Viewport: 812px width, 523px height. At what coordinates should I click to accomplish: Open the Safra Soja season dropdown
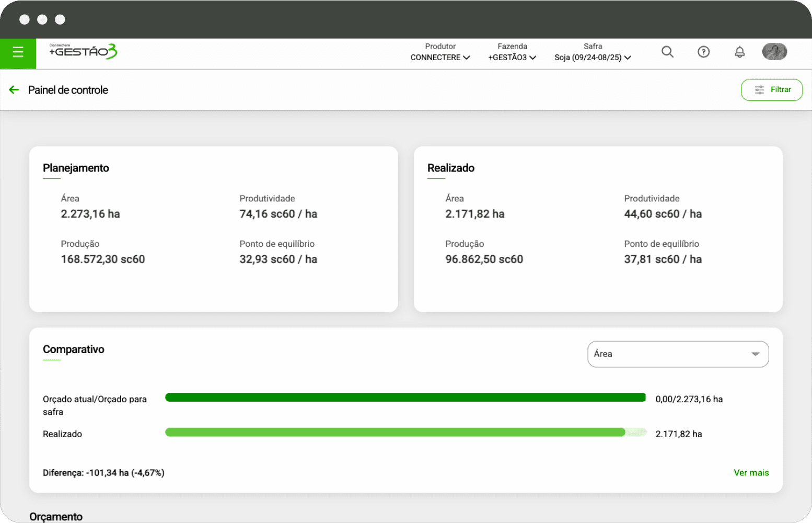[x=593, y=58]
